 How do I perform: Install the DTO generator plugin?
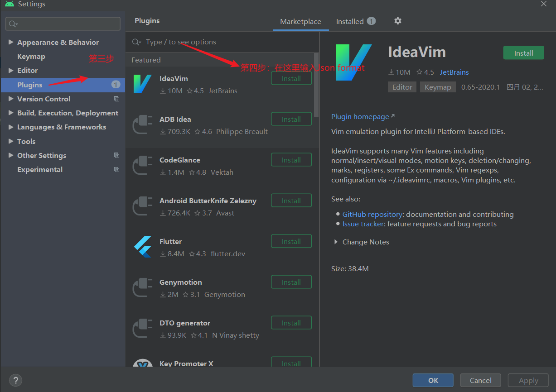click(291, 323)
